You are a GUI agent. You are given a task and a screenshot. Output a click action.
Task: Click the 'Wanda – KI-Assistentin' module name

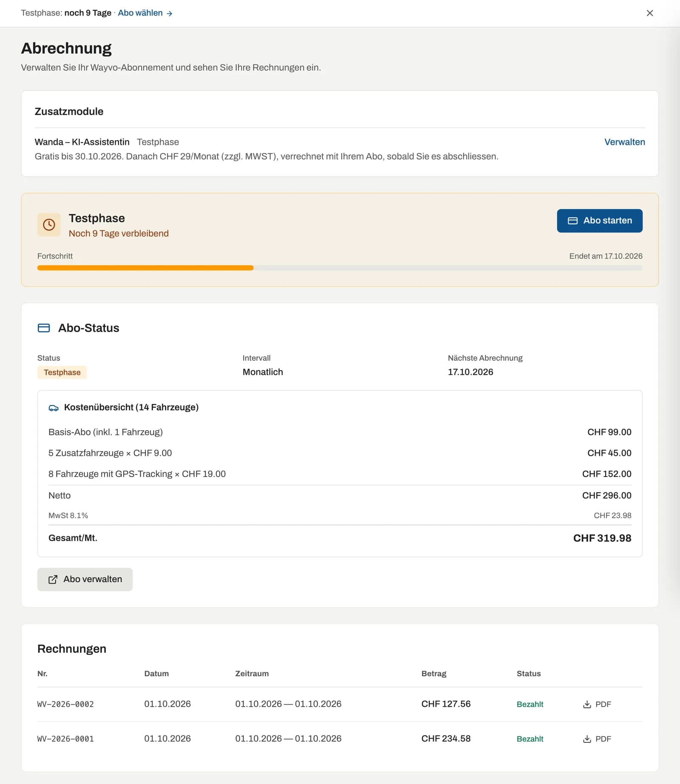coord(82,142)
